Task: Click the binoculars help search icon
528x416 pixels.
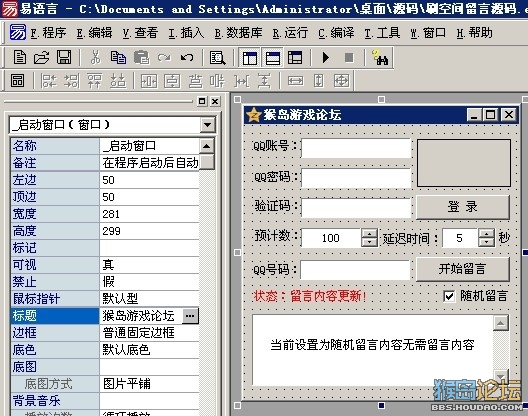Action: [380, 58]
